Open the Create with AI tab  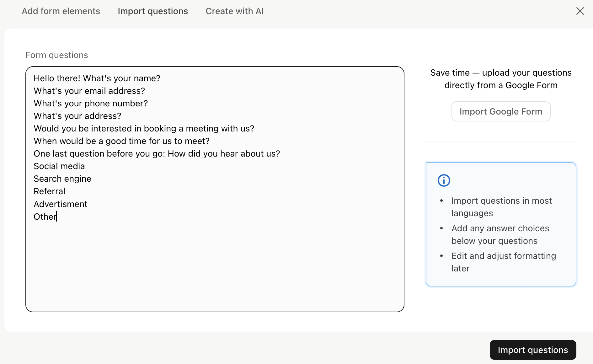tap(234, 11)
